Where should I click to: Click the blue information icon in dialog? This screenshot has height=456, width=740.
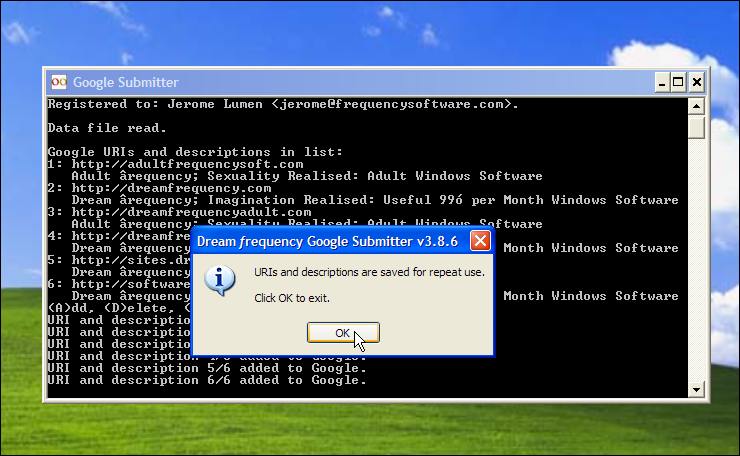coord(219,280)
